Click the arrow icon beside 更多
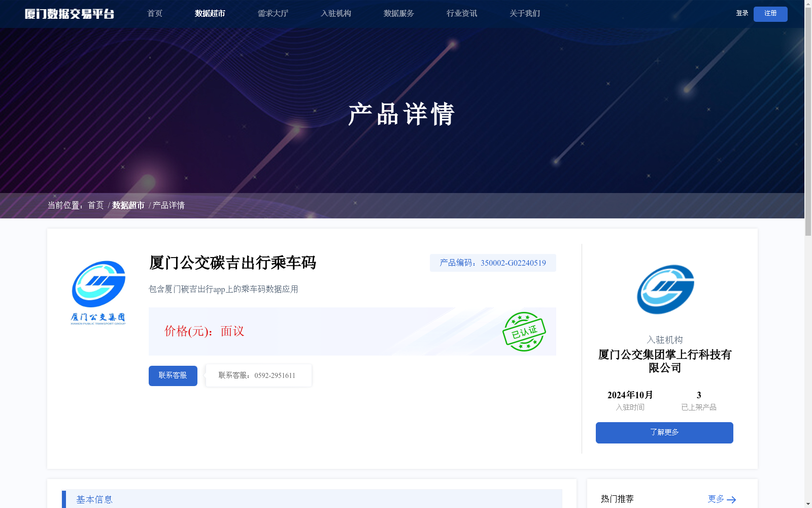The height and width of the screenshot is (508, 812). pos(731,500)
